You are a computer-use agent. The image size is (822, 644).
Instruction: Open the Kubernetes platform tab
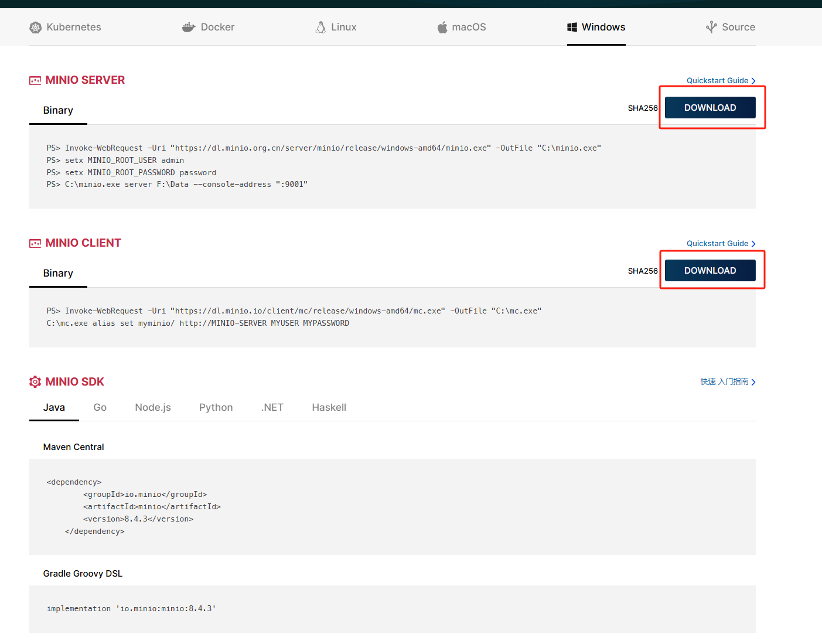pyautogui.click(x=65, y=27)
